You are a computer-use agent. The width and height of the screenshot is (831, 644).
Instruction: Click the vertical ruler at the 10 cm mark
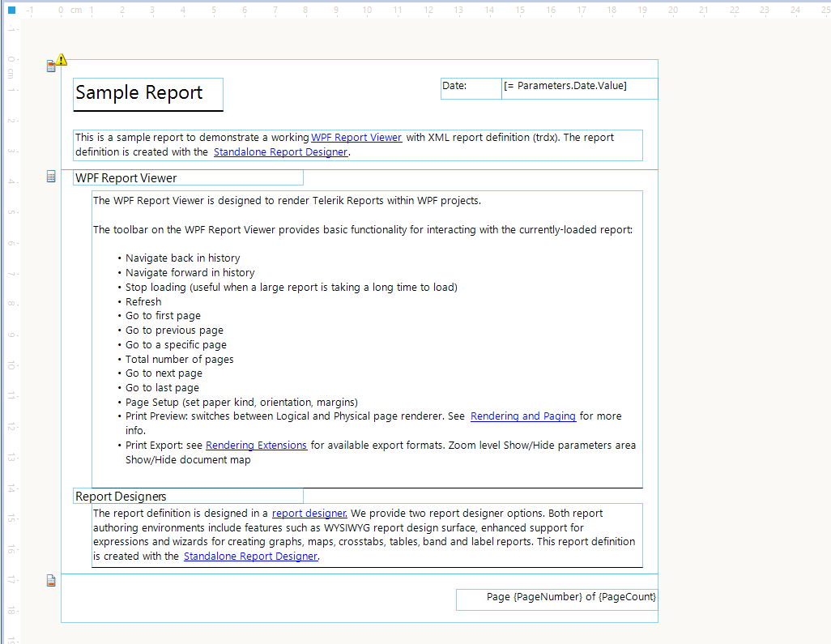[x=11, y=365]
